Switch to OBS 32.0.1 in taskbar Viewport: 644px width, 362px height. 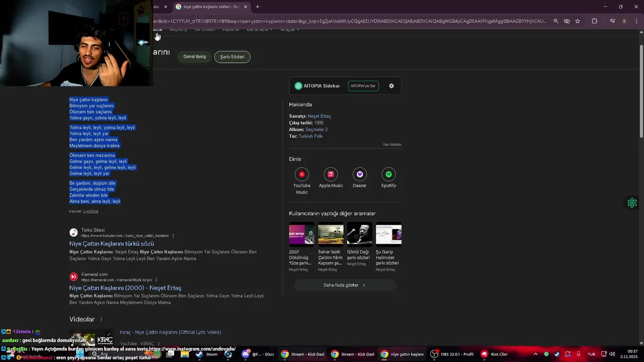pyautogui.click(x=452, y=354)
